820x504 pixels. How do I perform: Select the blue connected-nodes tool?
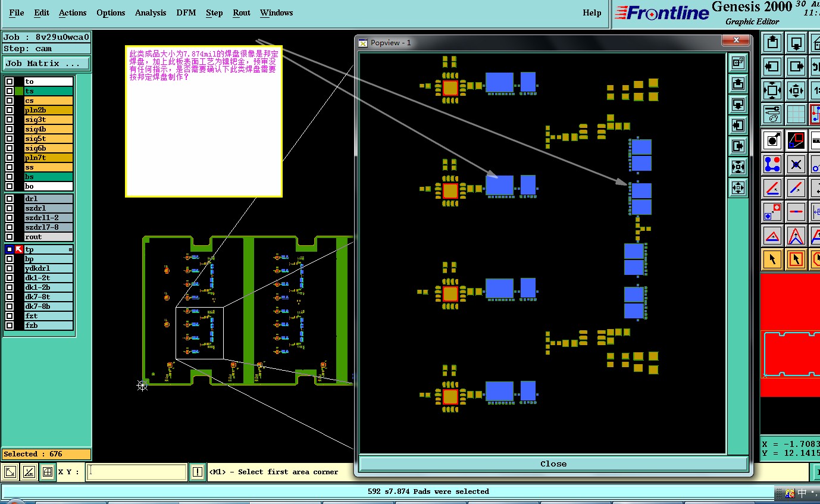772,164
